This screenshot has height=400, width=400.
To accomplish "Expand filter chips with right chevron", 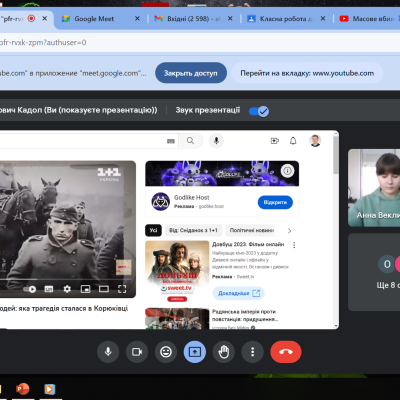I will pos(289,231).
